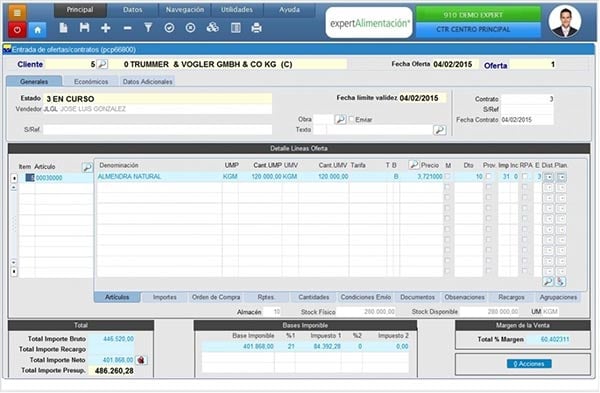The height and width of the screenshot is (393, 600).
Task: Open Dist dropdown on ALMENDRA NATURAL row
Action: 549,177
